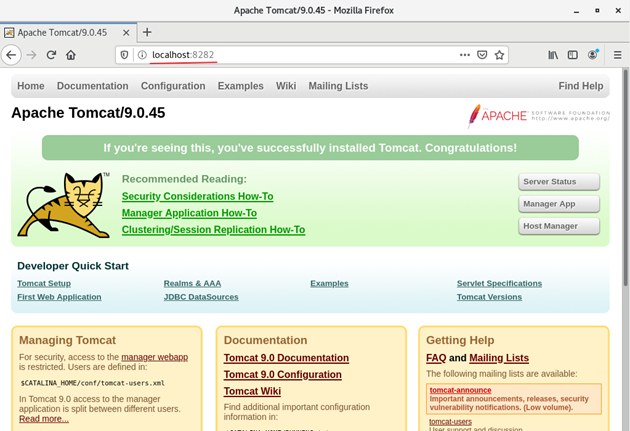Open Wiki in navigation bar
The height and width of the screenshot is (431, 630).
click(286, 86)
